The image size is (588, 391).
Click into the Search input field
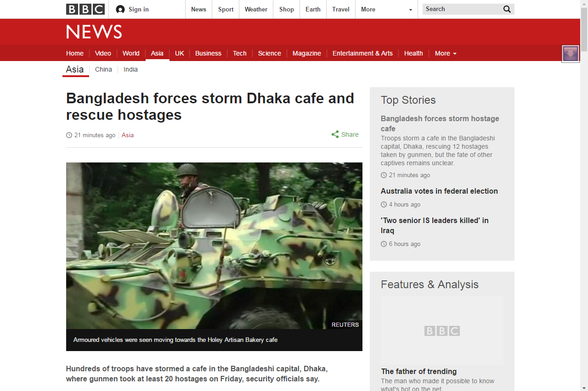click(462, 9)
